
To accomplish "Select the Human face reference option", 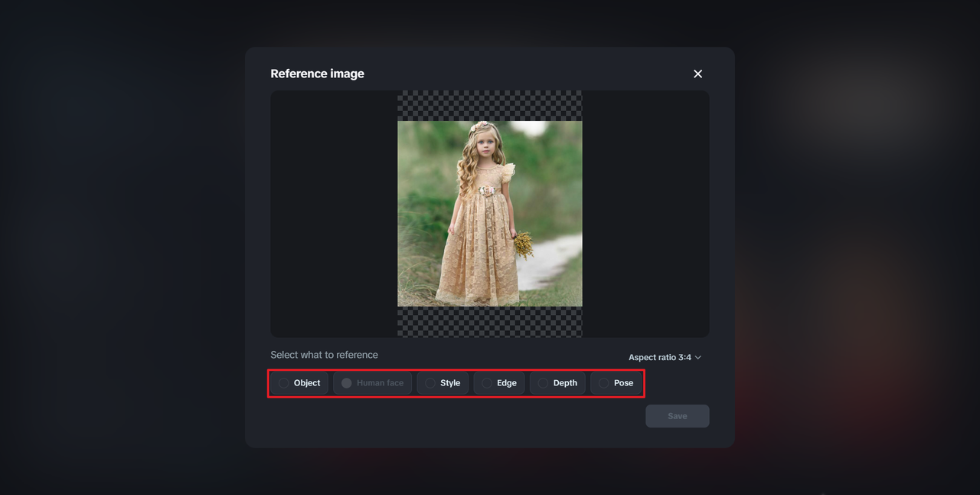I will (x=373, y=383).
